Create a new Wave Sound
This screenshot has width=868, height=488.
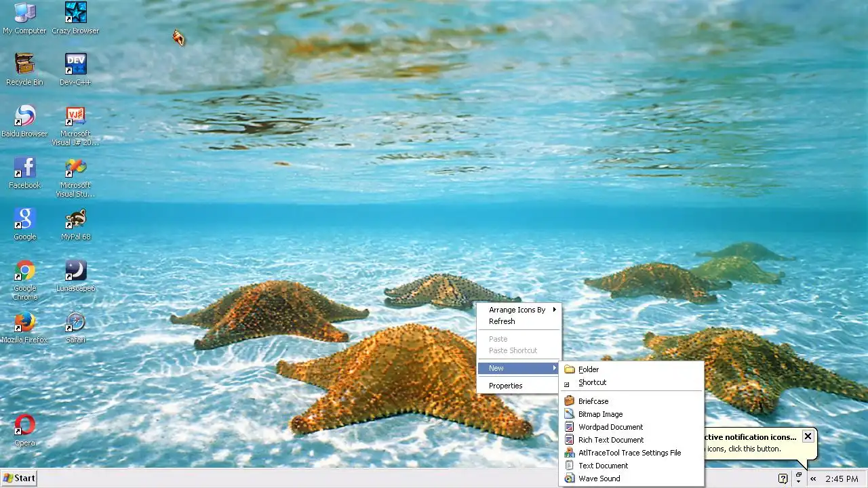631,479
